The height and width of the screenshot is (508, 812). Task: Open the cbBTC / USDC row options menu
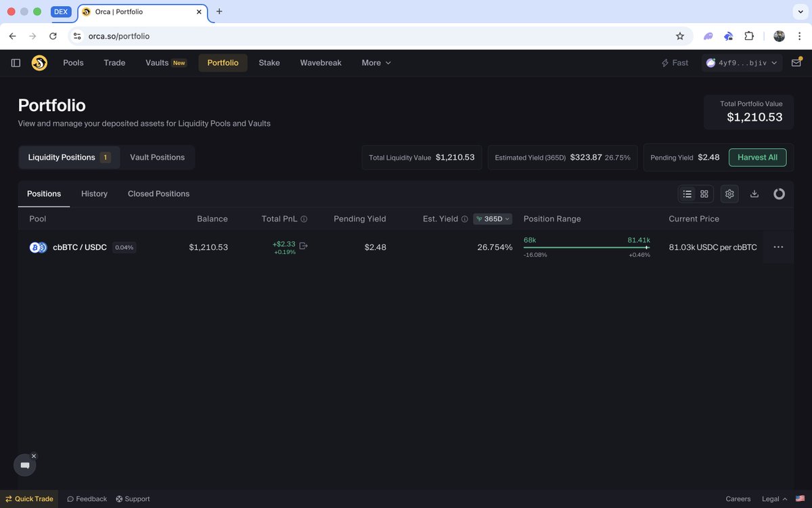click(778, 247)
